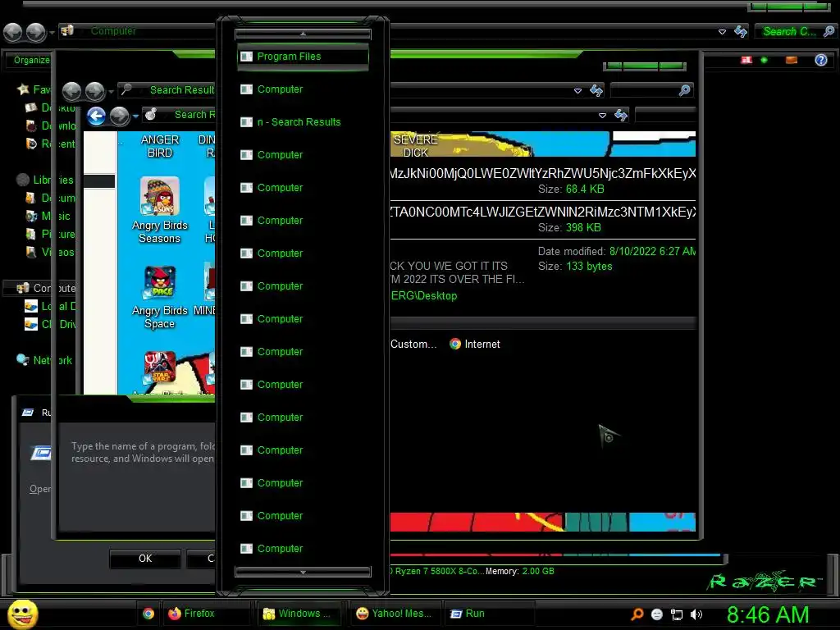
Task: Open network status tray icon
Action: (x=677, y=615)
